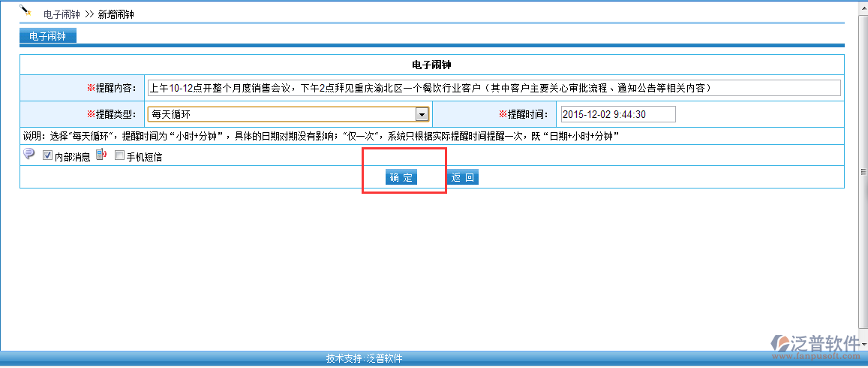Click the 提醒内容 text input field
Screen dimensions: 868x368
tap(494, 88)
